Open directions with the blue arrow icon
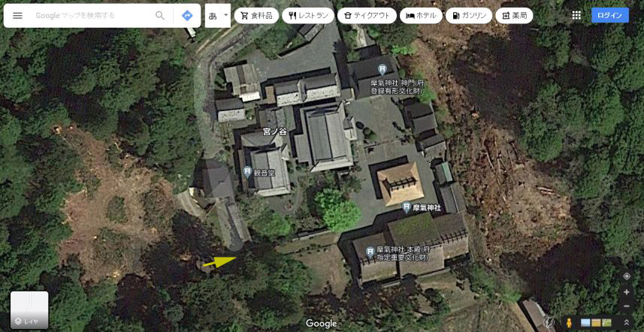Image resolution: width=644 pixels, height=332 pixels. coord(187,16)
